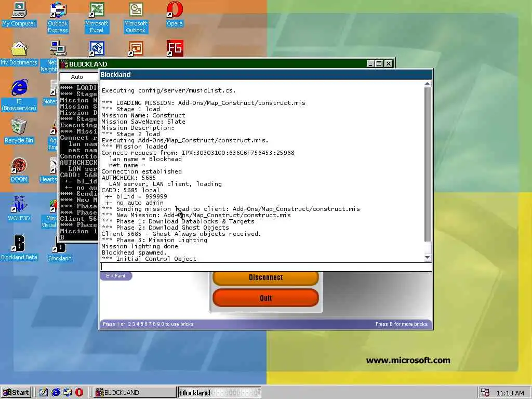This screenshot has width=532, height=399.
Task: Click the console vertical scrollbar thumb
Action: (x=428, y=165)
